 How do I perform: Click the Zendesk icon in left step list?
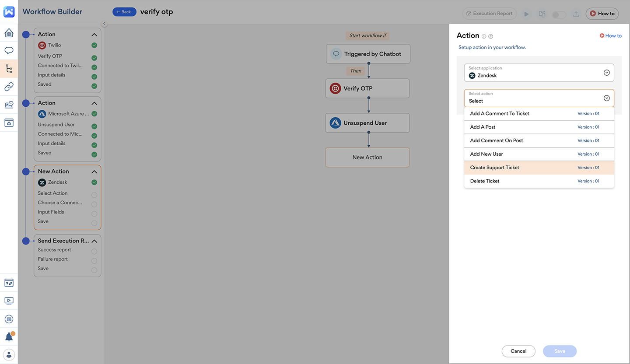point(42,182)
